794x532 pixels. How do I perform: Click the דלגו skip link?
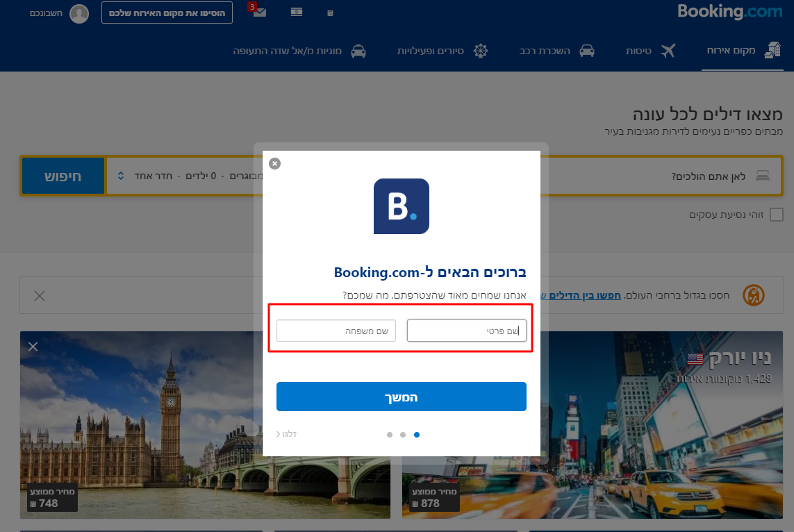point(287,434)
